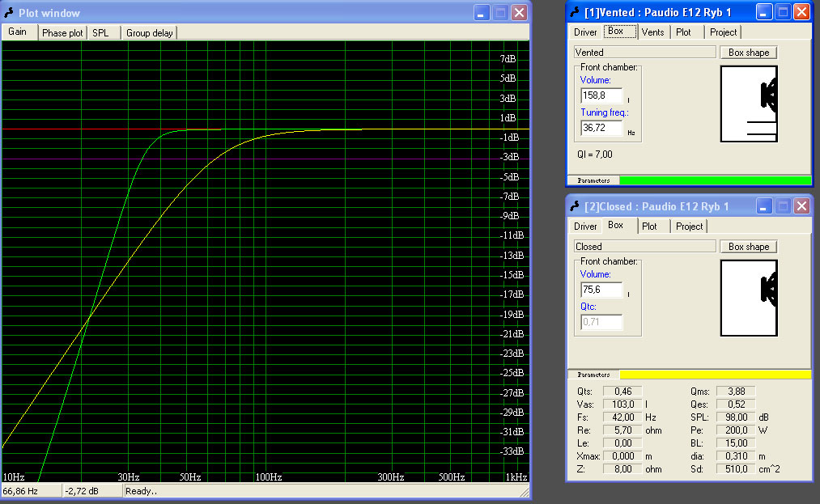Click the vented box diagram thumbnail
The image size is (820, 504).
(749, 104)
